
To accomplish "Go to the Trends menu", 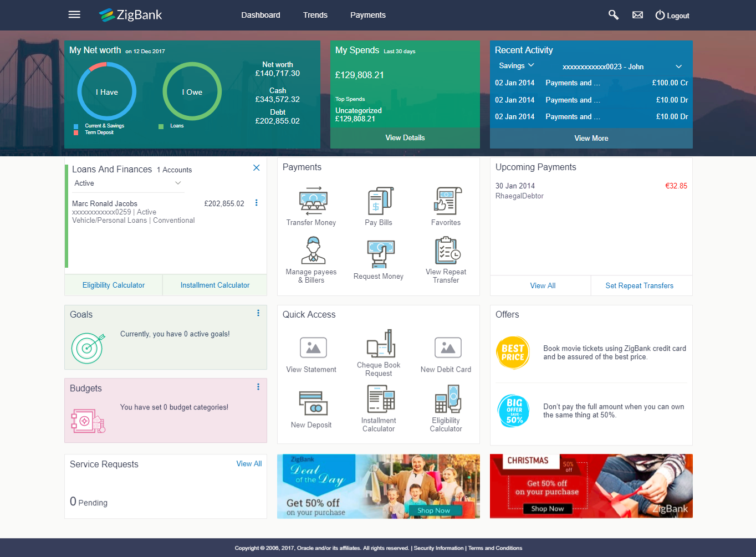I will pos(315,15).
